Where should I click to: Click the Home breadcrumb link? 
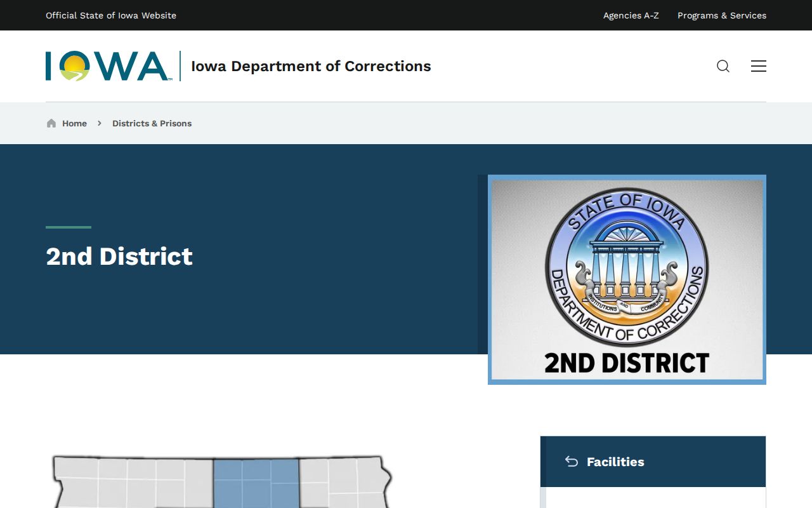click(74, 123)
